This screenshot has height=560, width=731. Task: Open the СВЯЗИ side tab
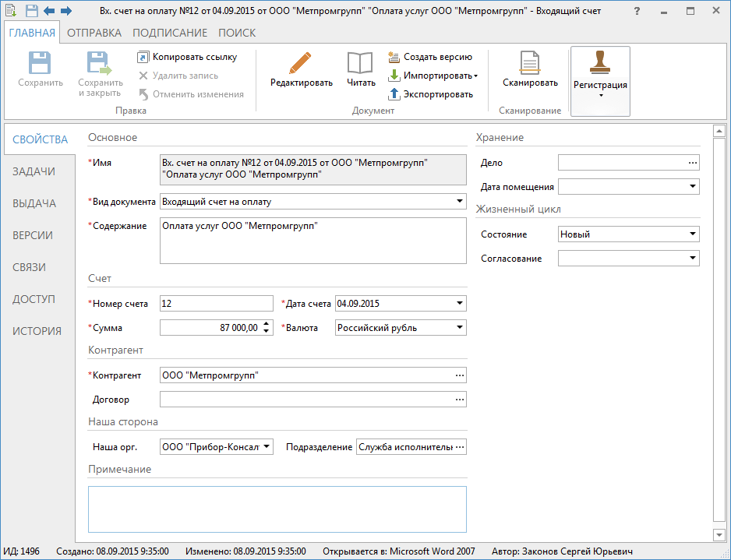(29, 267)
